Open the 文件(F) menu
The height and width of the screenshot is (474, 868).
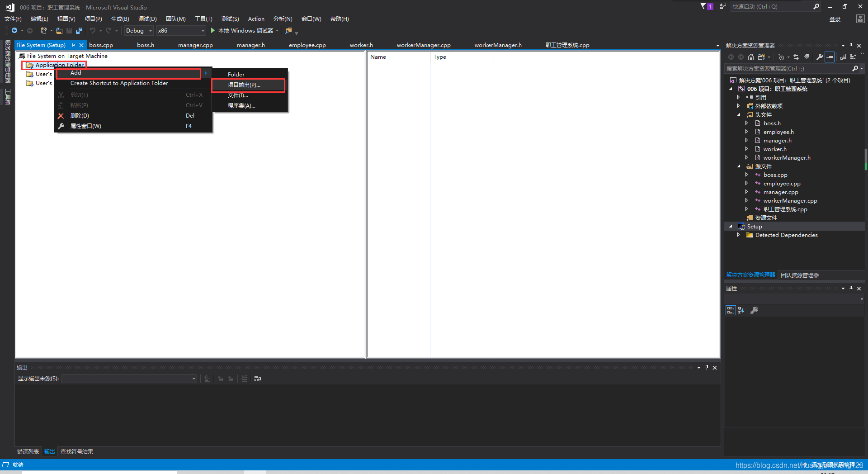[13, 19]
